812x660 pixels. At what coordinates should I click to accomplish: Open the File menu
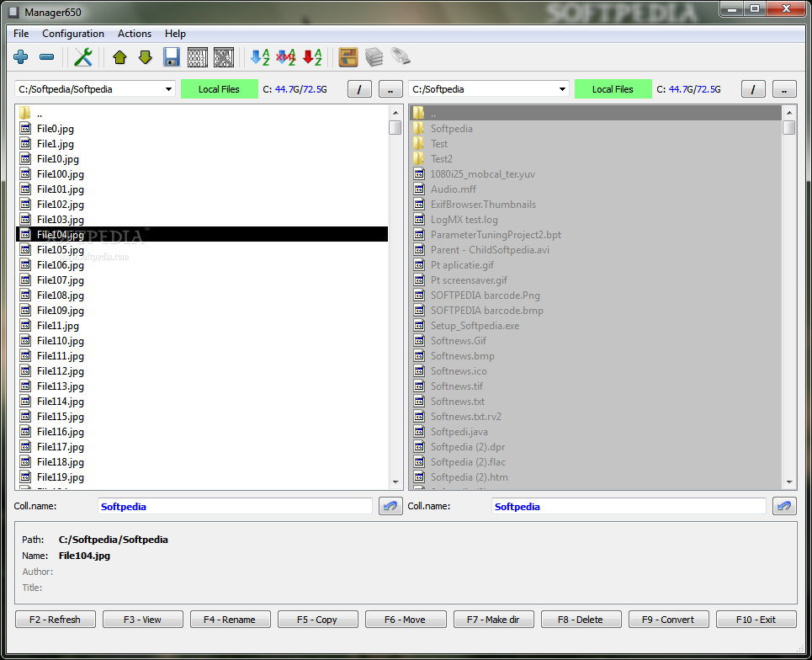coord(21,34)
